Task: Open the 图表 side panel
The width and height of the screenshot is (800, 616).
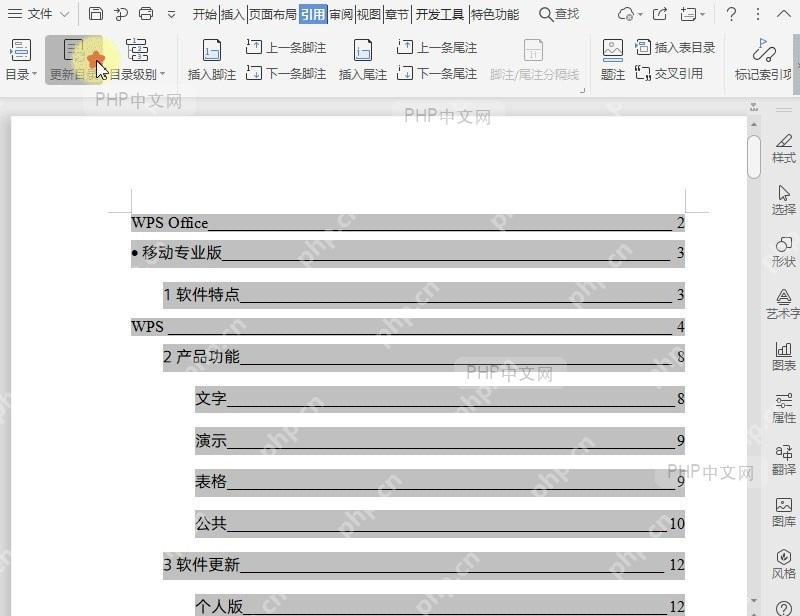Action: tap(784, 356)
